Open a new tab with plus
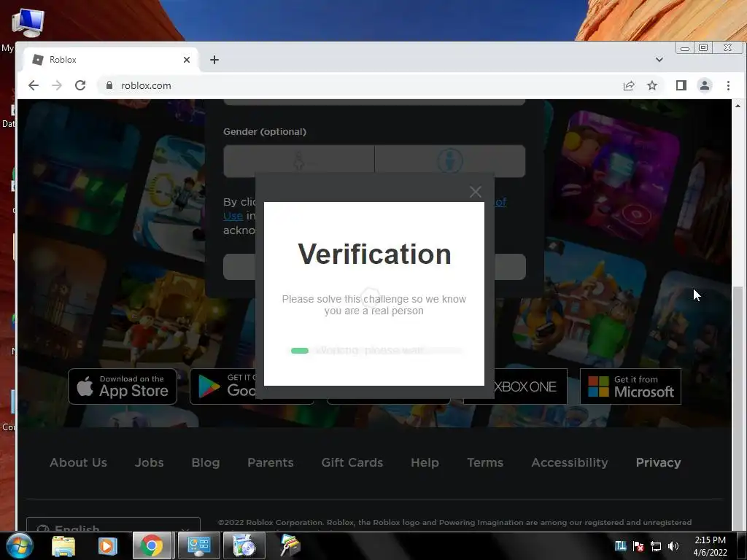Image resolution: width=747 pixels, height=560 pixels. 214,60
